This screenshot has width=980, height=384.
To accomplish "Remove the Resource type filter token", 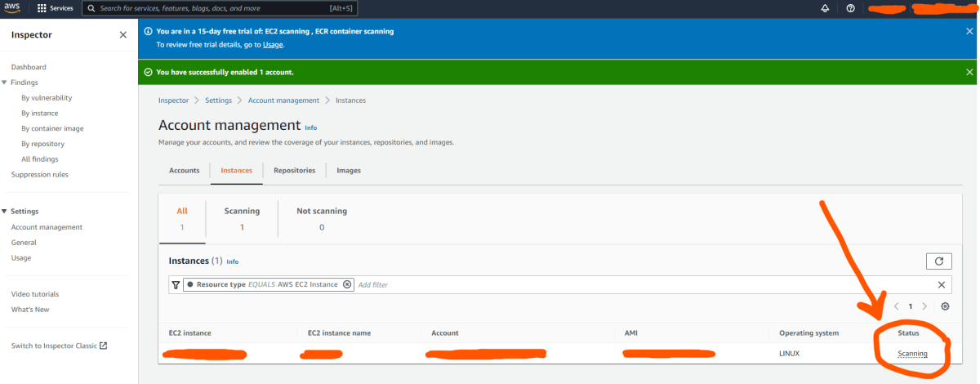I will pos(347,284).
